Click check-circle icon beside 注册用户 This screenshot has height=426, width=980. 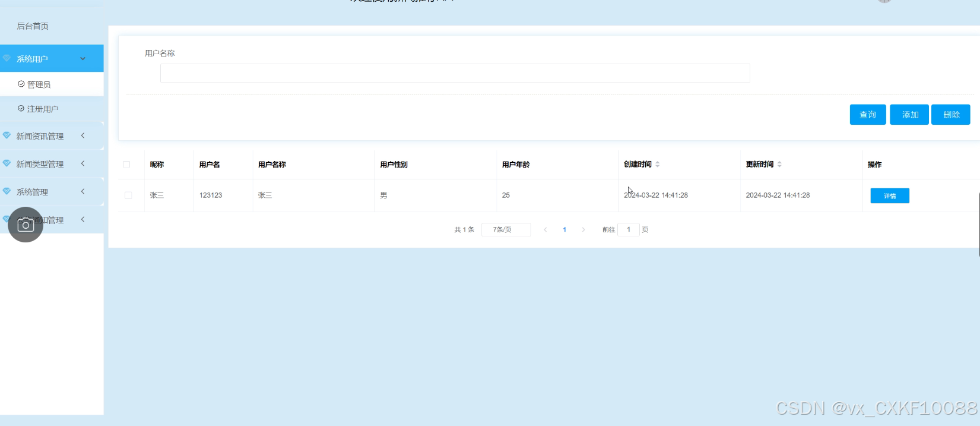point(21,109)
